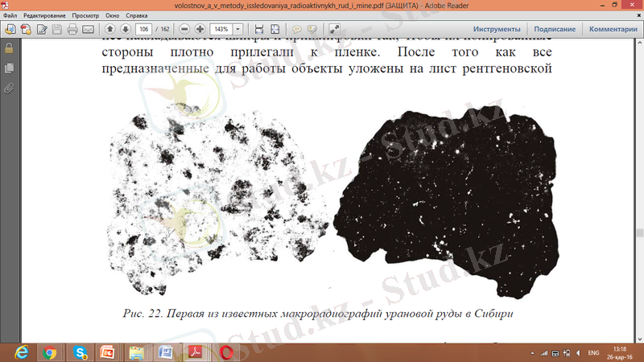The width and height of the screenshot is (644, 362).
Task: Click Adobe Reader taskbar icon
Action: click(195, 352)
